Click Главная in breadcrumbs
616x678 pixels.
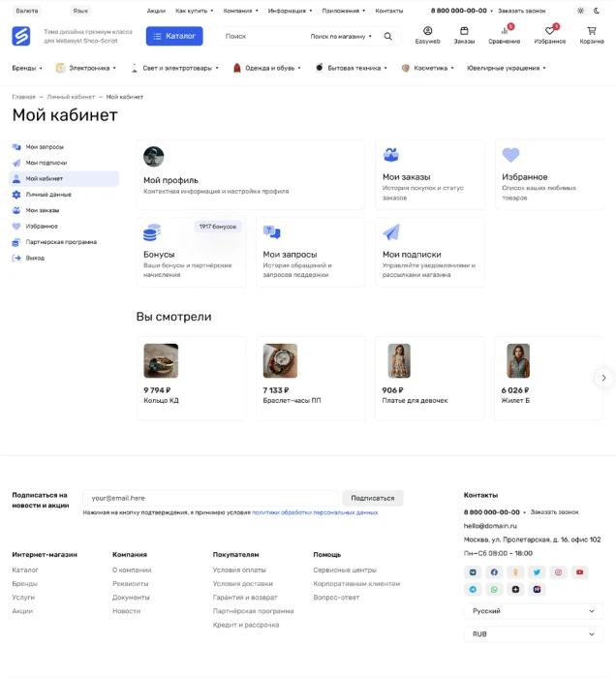[24, 97]
